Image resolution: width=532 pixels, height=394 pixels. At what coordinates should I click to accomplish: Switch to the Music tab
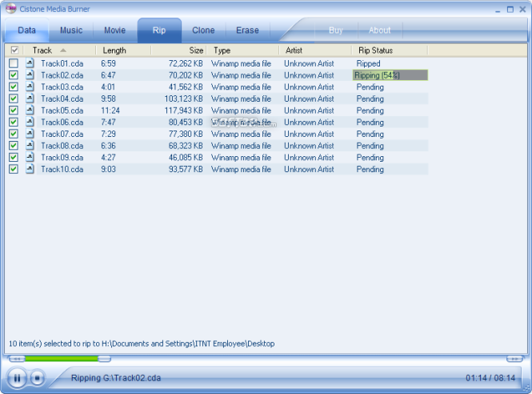pos(71,30)
